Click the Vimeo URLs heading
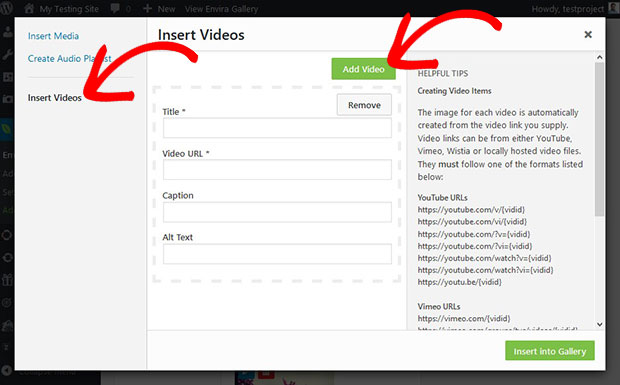The width and height of the screenshot is (620, 385). (x=439, y=306)
